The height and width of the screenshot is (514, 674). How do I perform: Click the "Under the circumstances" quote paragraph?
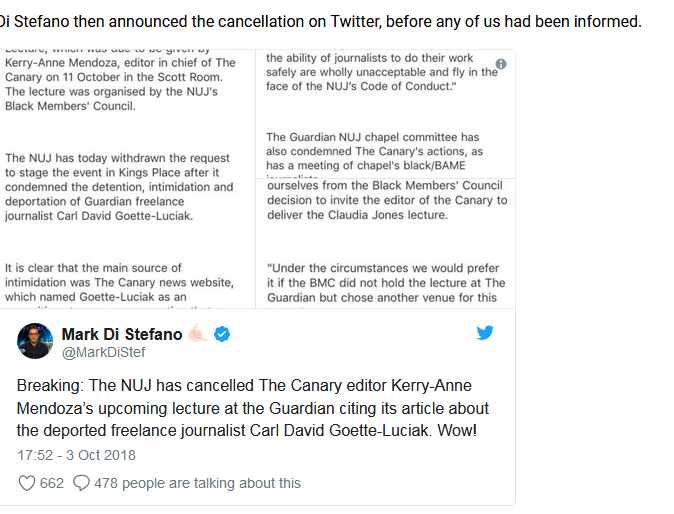pyautogui.click(x=386, y=282)
